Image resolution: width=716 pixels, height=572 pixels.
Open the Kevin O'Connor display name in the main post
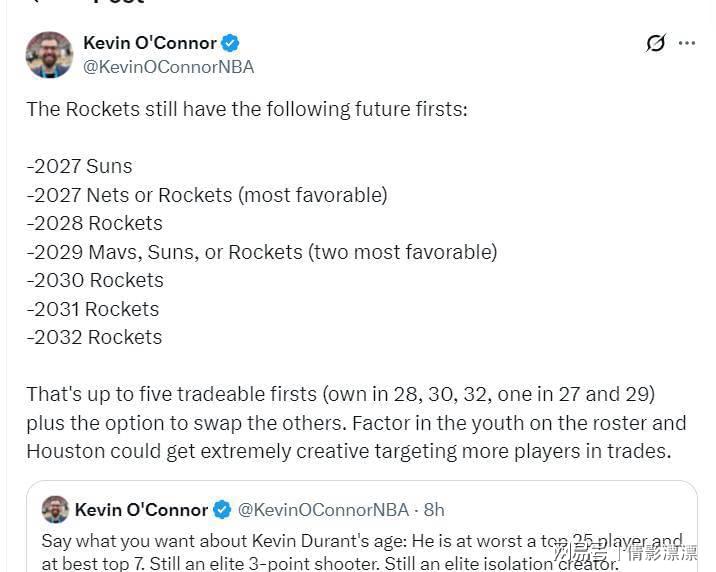(x=150, y=43)
